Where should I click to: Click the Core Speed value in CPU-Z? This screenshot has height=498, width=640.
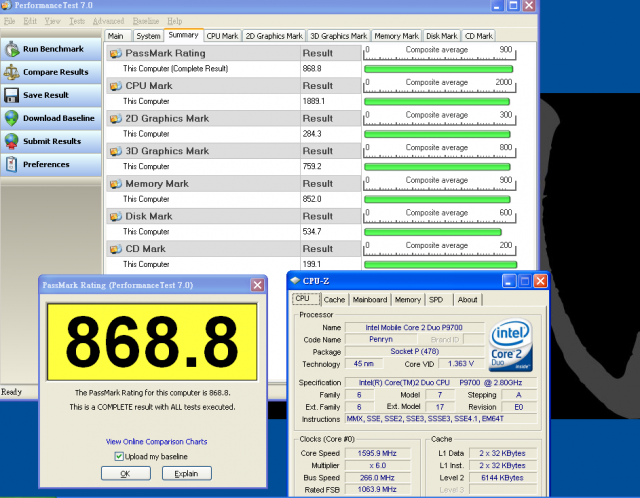tap(377, 453)
